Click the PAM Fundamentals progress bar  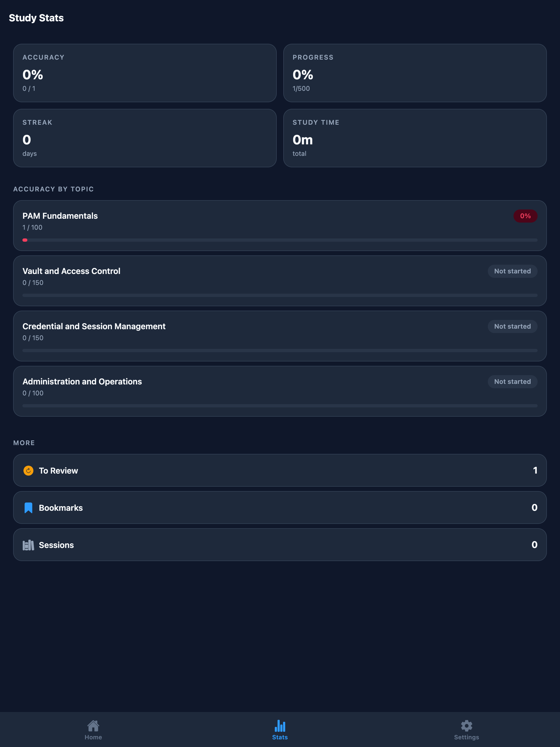click(x=280, y=240)
